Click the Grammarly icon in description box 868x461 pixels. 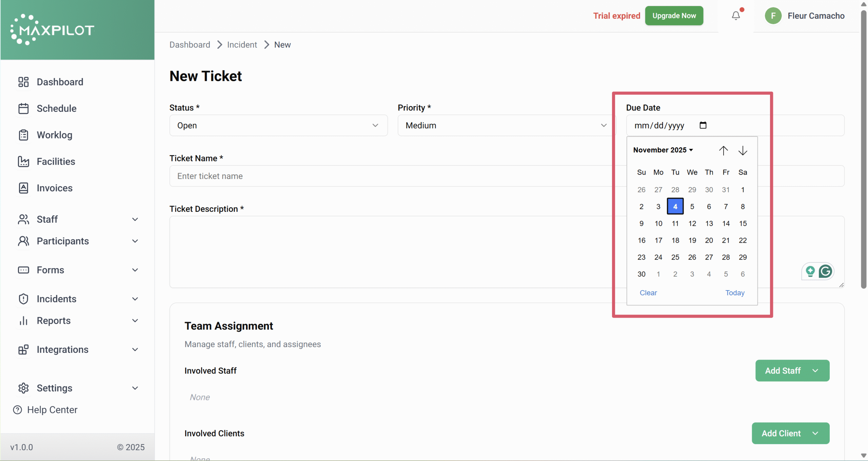coord(825,271)
